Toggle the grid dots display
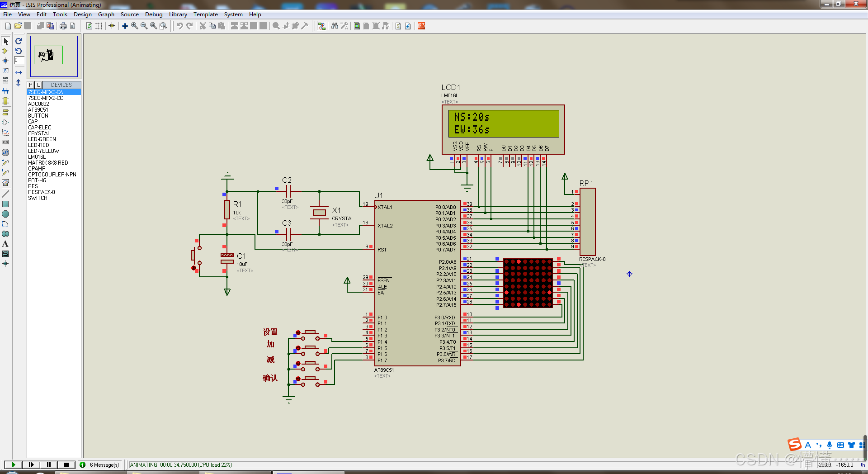Image resolution: width=868 pixels, height=474 pixels. click(99, 26)
